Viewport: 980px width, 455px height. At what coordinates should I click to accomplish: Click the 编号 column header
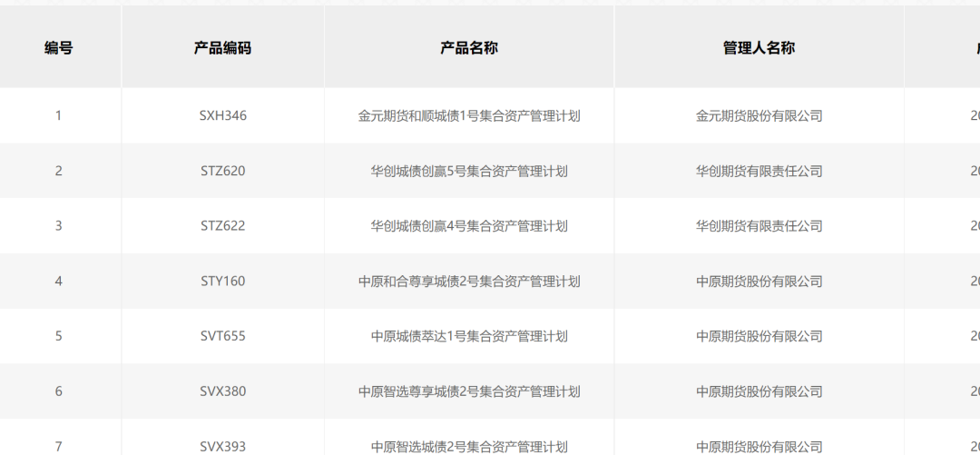pyautogui.click(x=59, y=47)
